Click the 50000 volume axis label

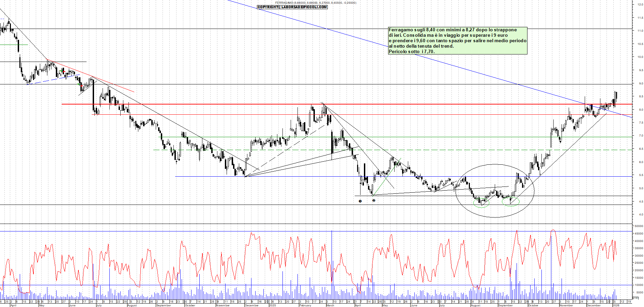pos(639,226)
